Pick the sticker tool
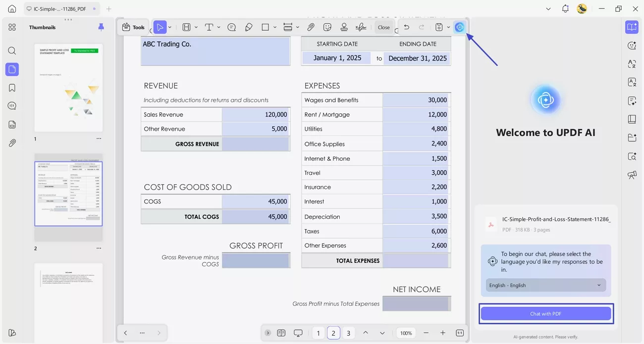The width and height of the screenshot is (644, 344). [327, 27]
